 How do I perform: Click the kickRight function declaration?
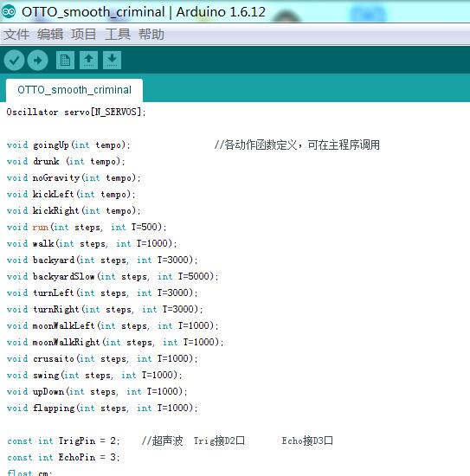(x=74, y=210)
